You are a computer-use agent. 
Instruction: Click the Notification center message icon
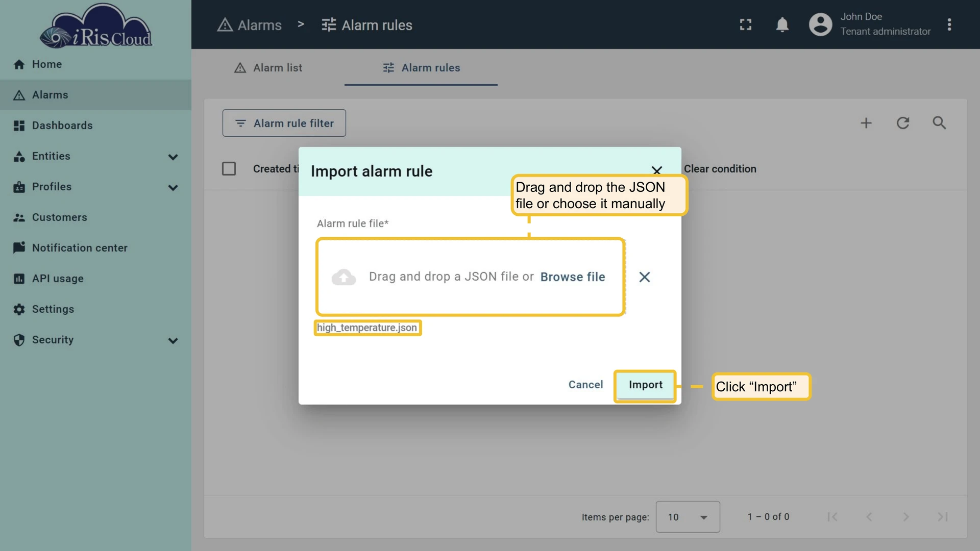pos(19,248)
